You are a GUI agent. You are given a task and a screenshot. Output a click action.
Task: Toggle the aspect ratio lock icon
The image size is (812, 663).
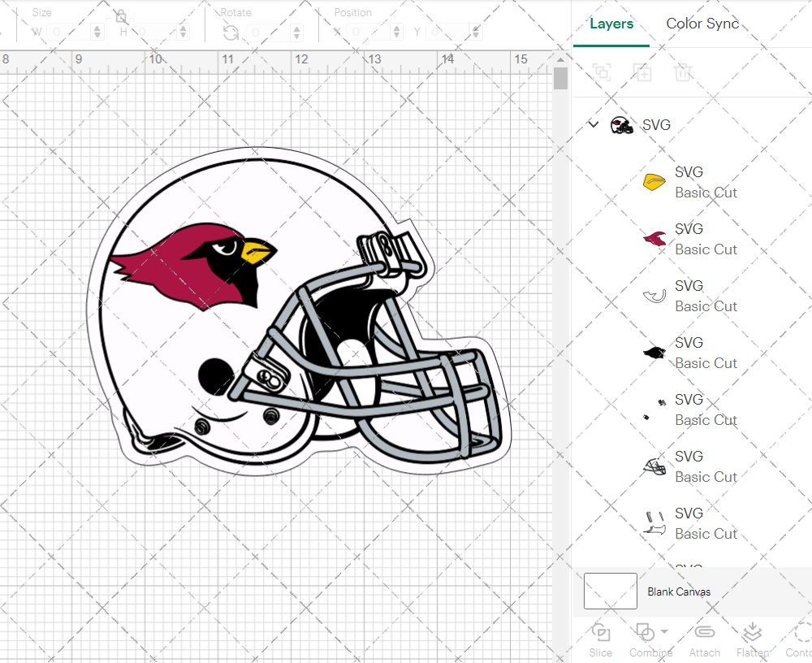point(121,16)
